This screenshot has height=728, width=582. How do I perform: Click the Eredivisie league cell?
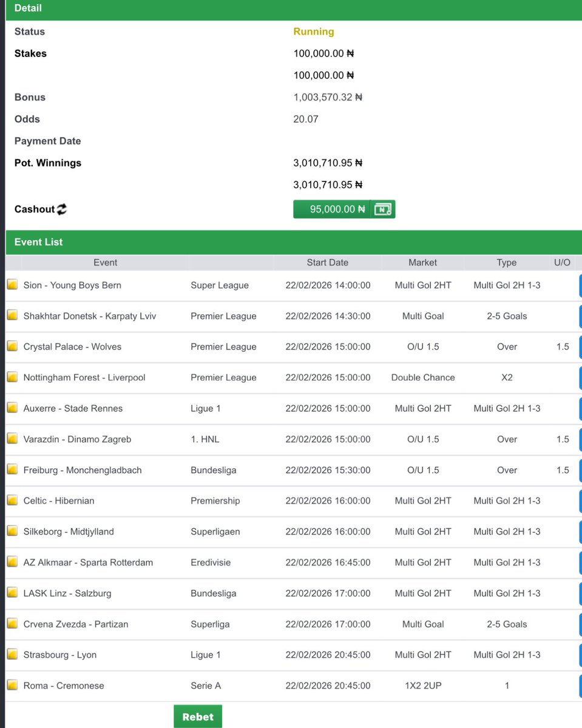point(211,562)
